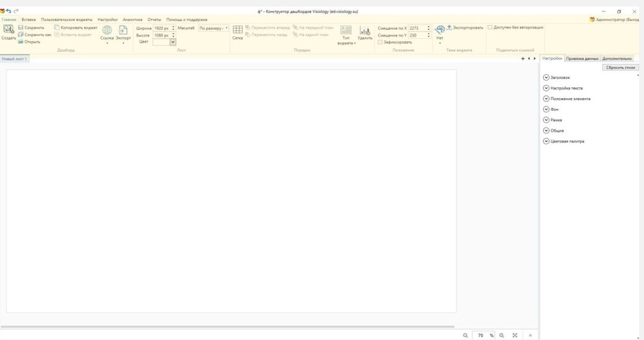Add new sheet with plus icon
The width and height of the screenshot is (644, 340).
(523, 59)
